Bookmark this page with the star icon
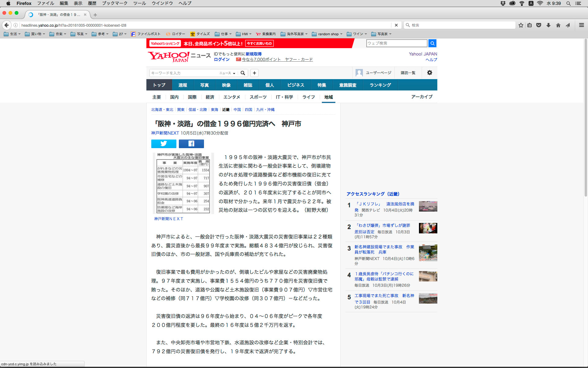 click(521, 25)
